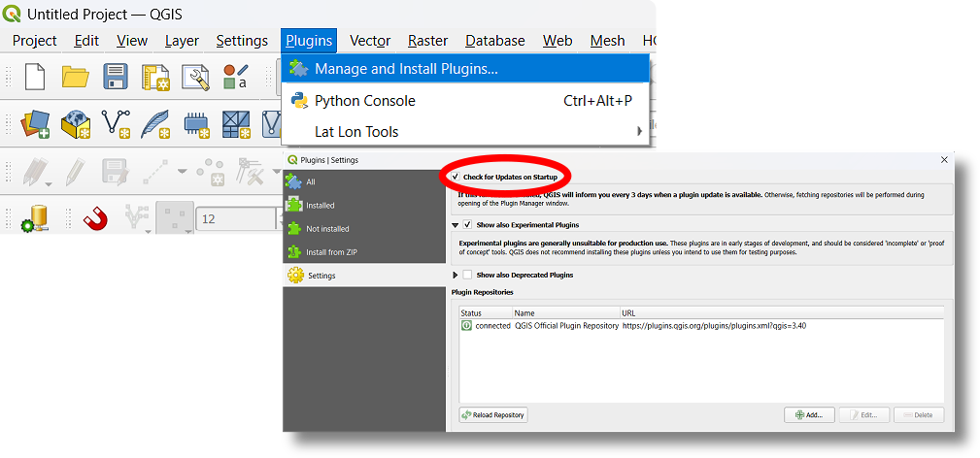Open the Data Source Manager icon
This screenshot has width=980, height=458.
click(35, 123)
